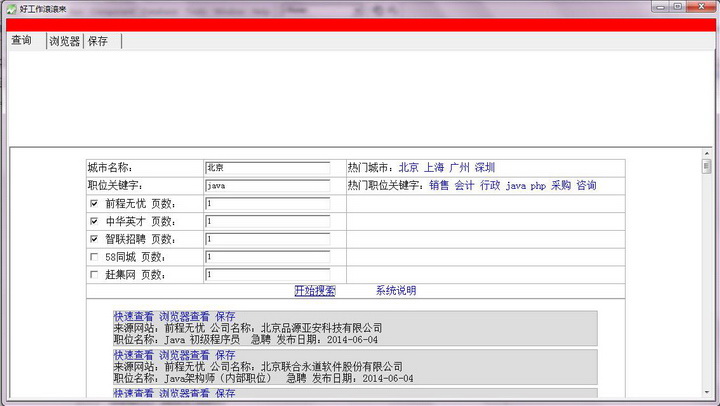The image size is (720, 406).
Task: Click the 城市名称 input field
Action: coord(267,168)
